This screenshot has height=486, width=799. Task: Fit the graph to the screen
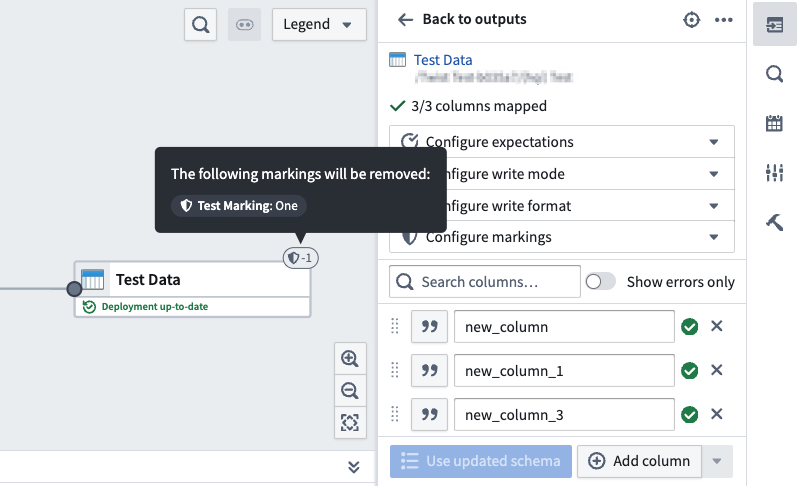point(350,422)
